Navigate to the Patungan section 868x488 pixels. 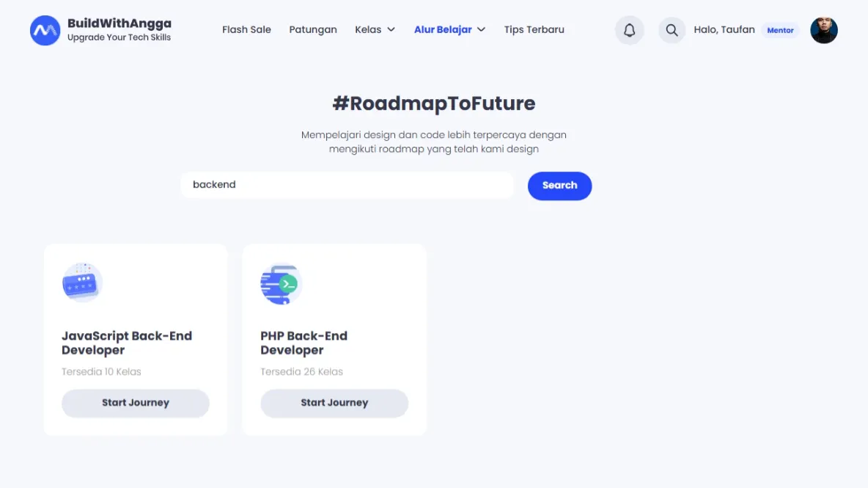coord(313,29)
